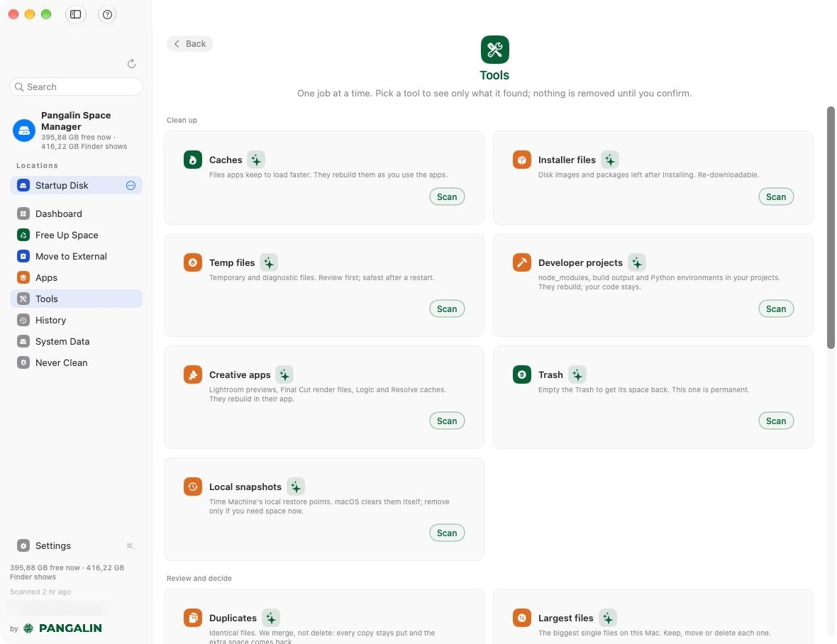The image size is (837, 644).
Task: Click the sparkle badge next to Caches
Action: (x=255, y=160)
